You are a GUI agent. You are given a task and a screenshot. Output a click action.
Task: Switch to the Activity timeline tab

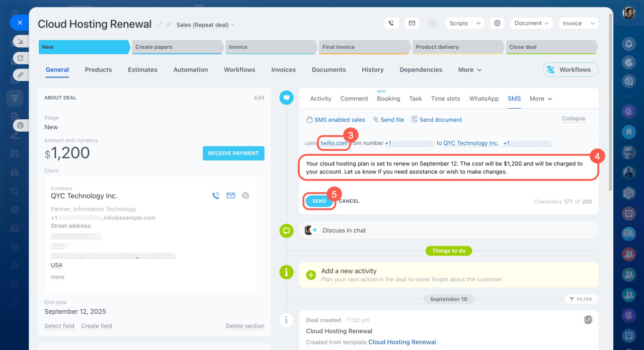tap(320, 99)
